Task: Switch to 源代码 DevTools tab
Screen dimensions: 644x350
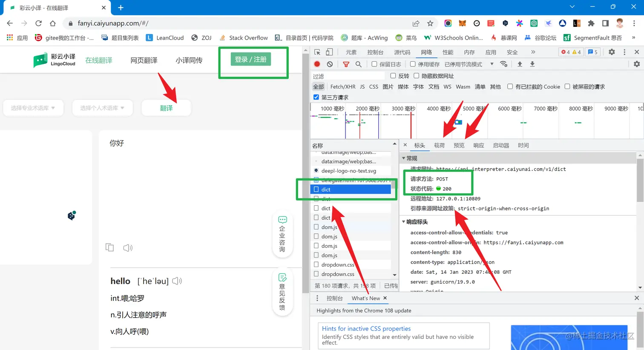Action: 402,52
